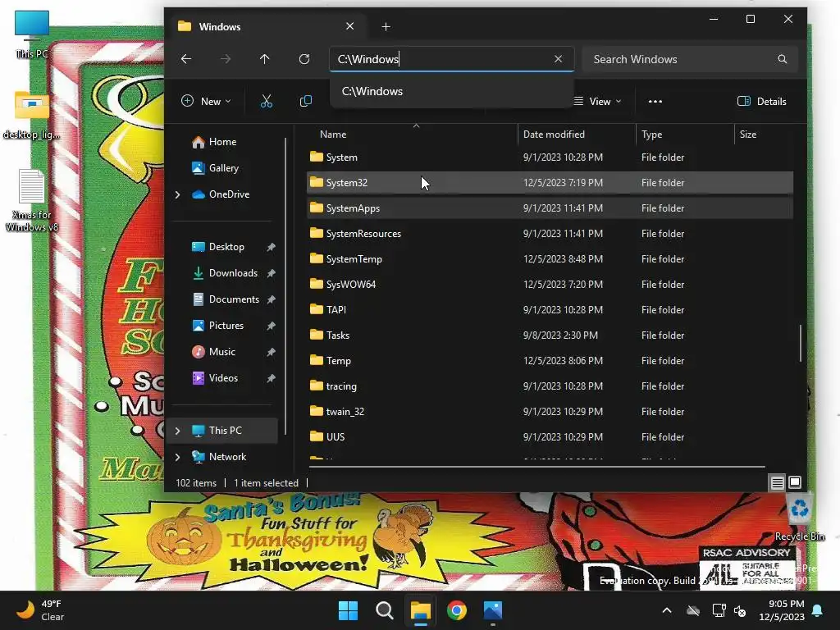
Task: Go back with the left arrow button
Action: coord(186,59)
